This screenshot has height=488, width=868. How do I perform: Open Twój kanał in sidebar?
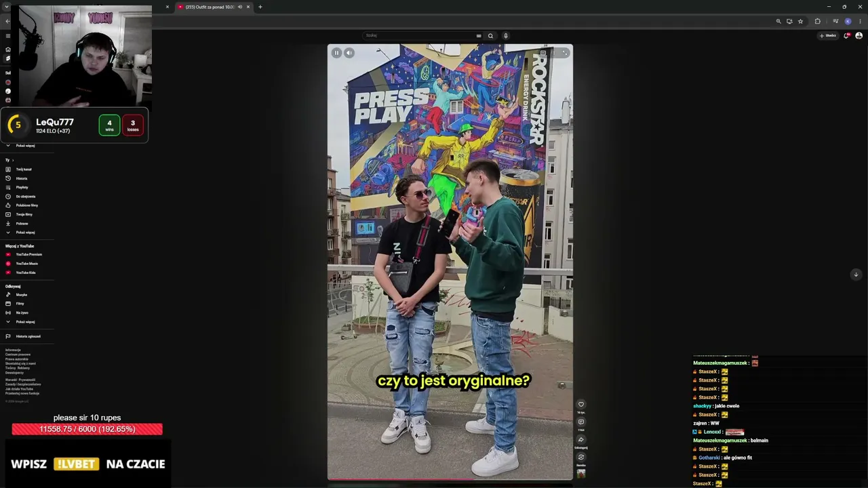tap(24, 169)
